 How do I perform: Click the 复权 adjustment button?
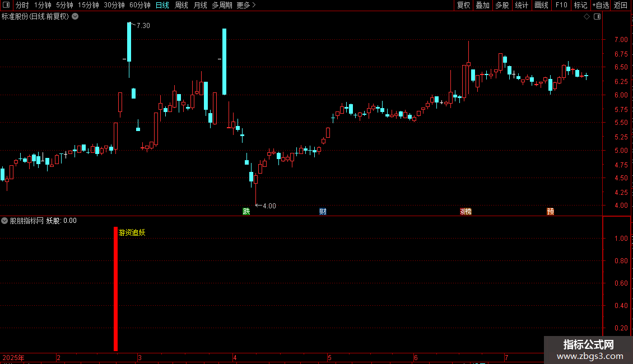pos(463,5)
